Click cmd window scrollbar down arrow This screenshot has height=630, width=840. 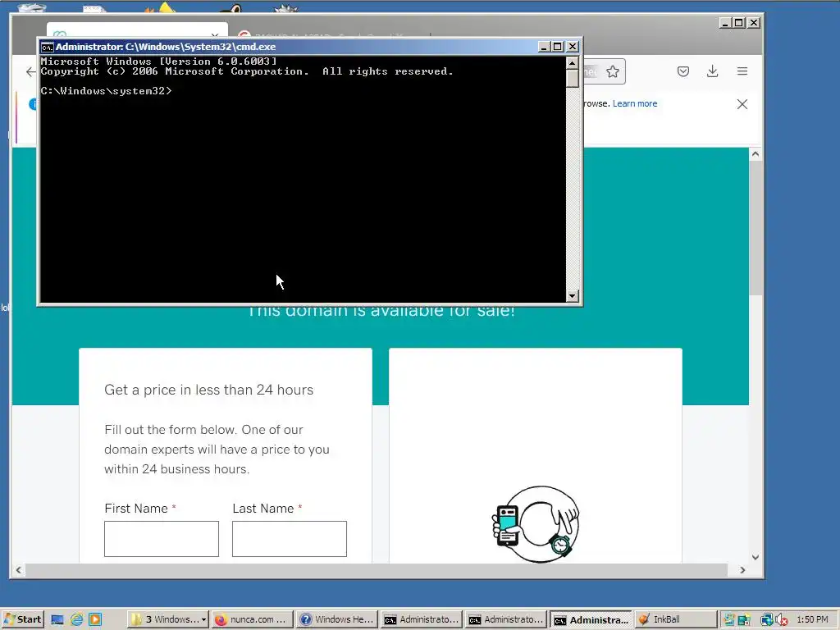point(572,295)
